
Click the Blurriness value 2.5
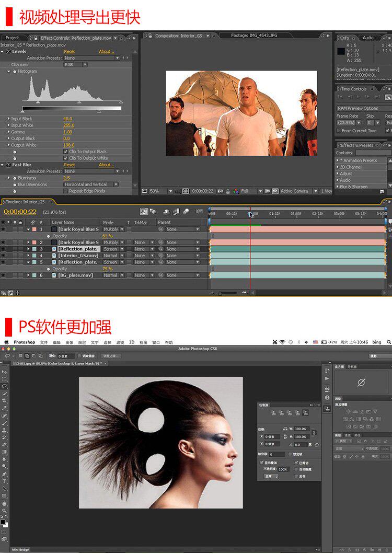pos(66,178)
